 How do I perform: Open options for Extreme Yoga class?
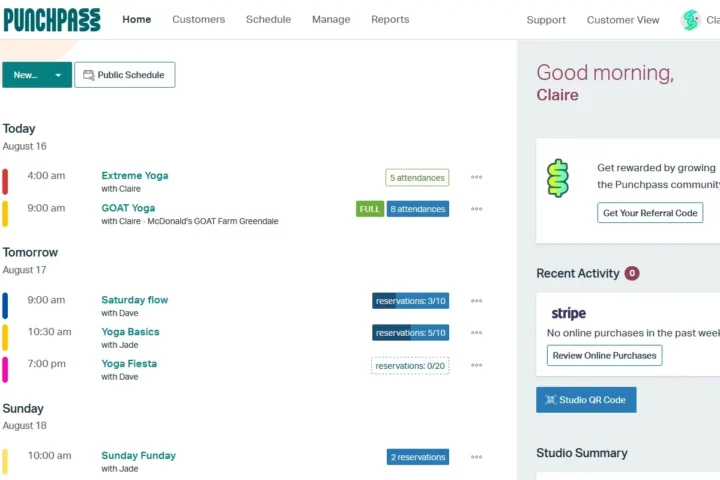tap(477, 177)
